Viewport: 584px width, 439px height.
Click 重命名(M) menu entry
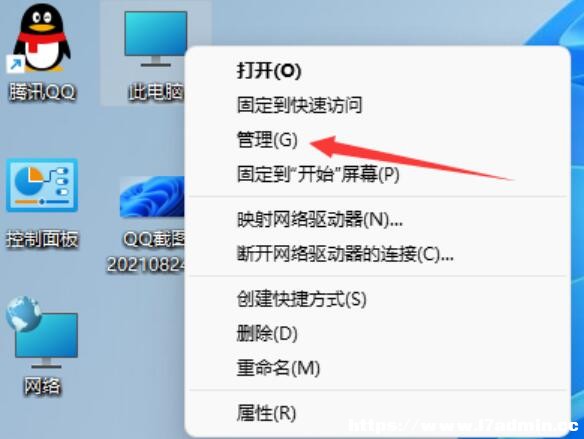[x=279, y=368]
